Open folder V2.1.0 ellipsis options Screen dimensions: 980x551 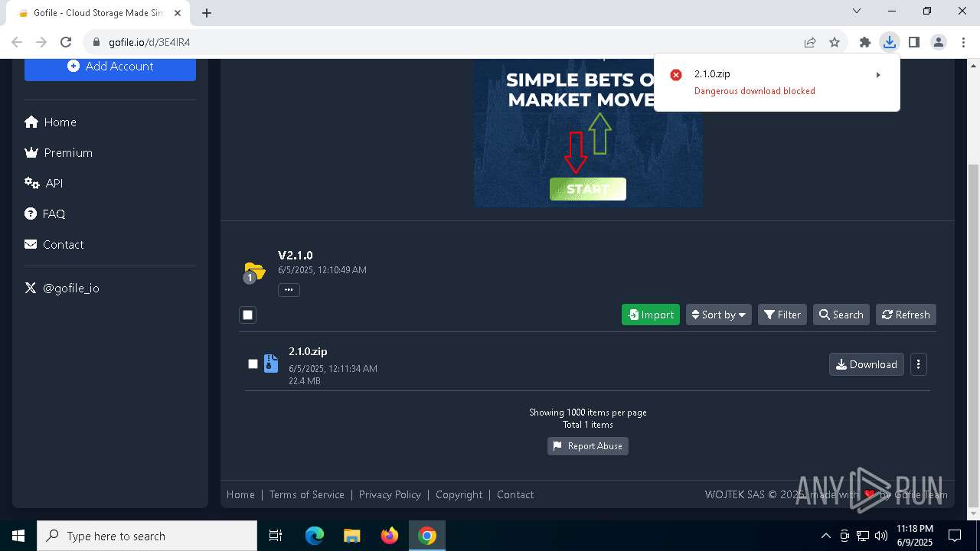pyautogui.click(x=289, y=289)
